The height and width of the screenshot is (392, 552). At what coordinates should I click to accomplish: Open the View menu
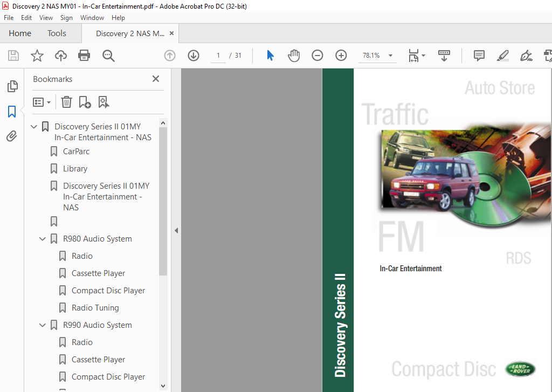click(46, 18)
